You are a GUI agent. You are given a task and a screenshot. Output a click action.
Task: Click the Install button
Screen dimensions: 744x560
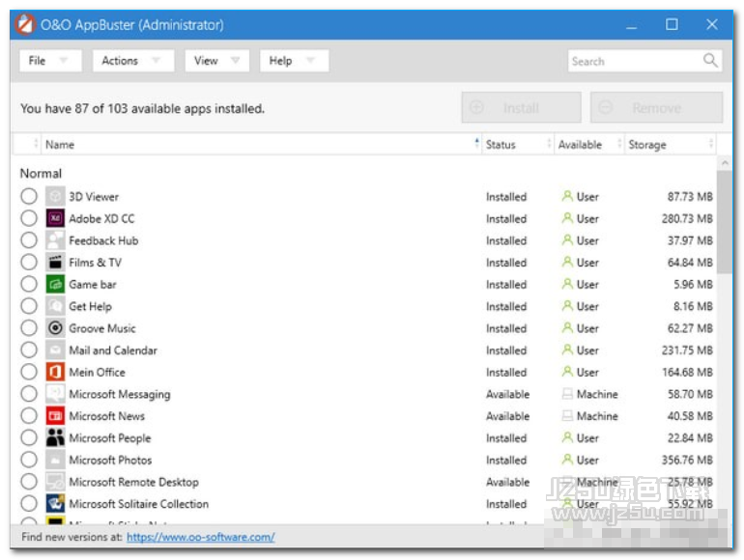521,107
